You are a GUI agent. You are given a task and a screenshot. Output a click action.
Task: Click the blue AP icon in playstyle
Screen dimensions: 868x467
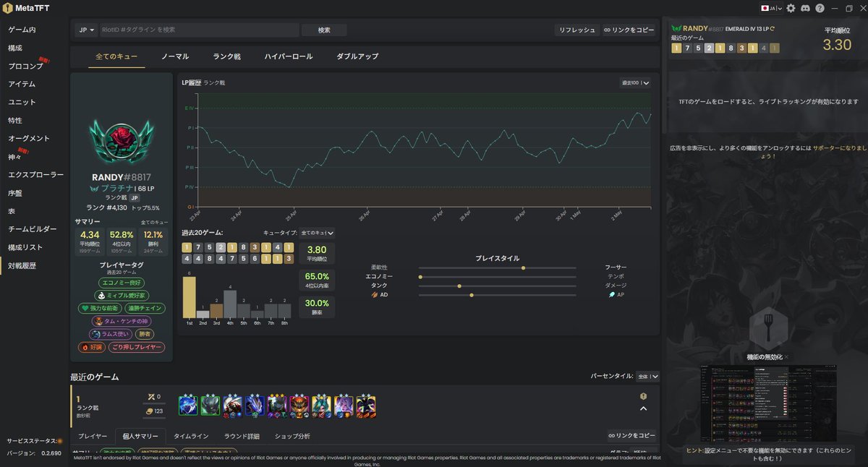(611, 295)
